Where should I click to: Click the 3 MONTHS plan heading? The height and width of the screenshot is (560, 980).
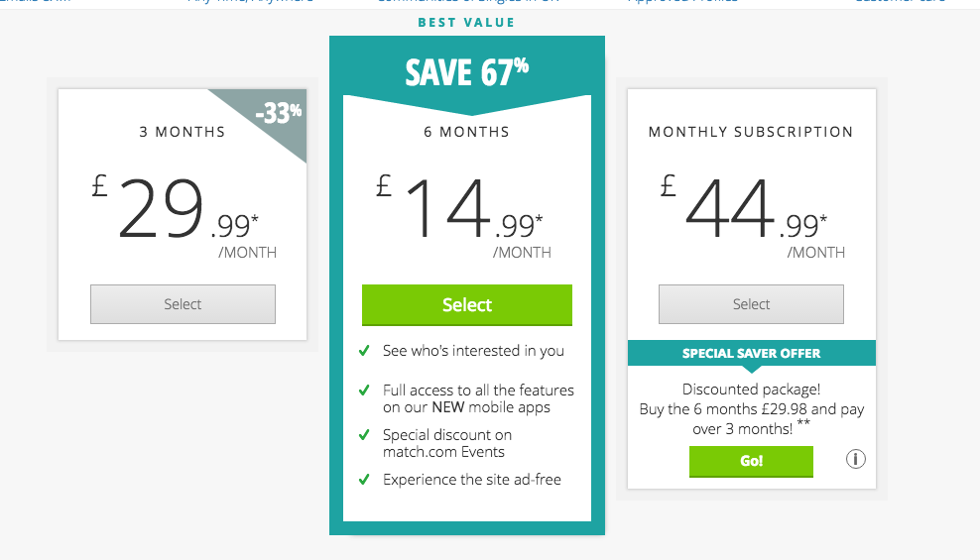click(182, 132)
